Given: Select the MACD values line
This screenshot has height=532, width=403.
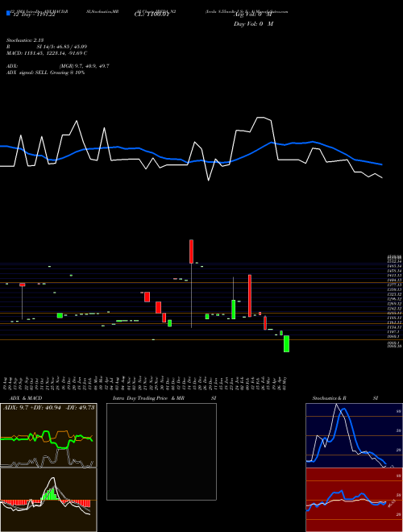Looking at the screenshot, I should (47, 53).
